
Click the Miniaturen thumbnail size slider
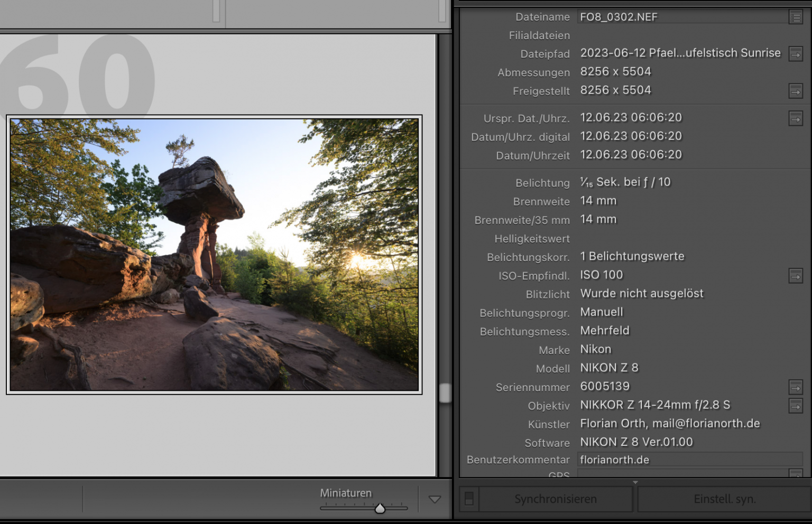(x=380, y=508)
